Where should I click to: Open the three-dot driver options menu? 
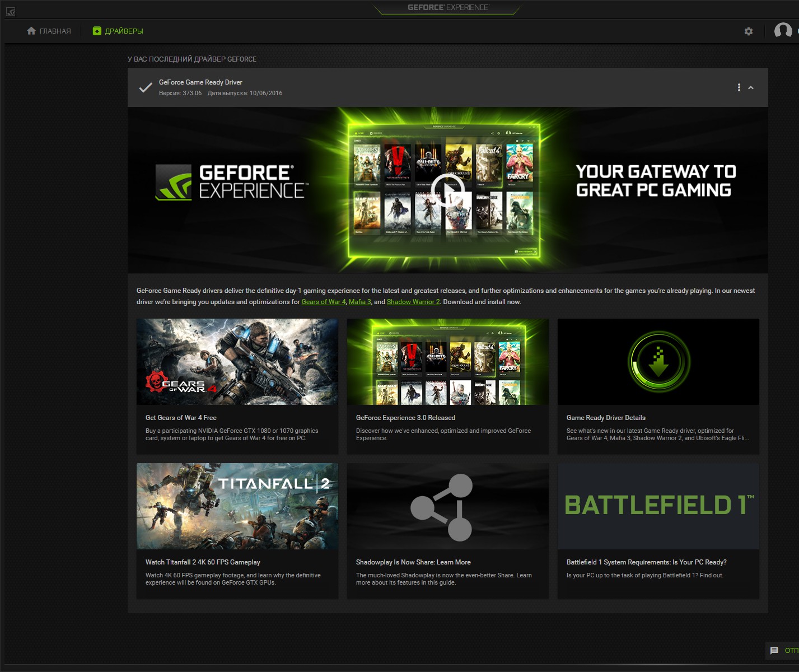(x=739, y=87)
